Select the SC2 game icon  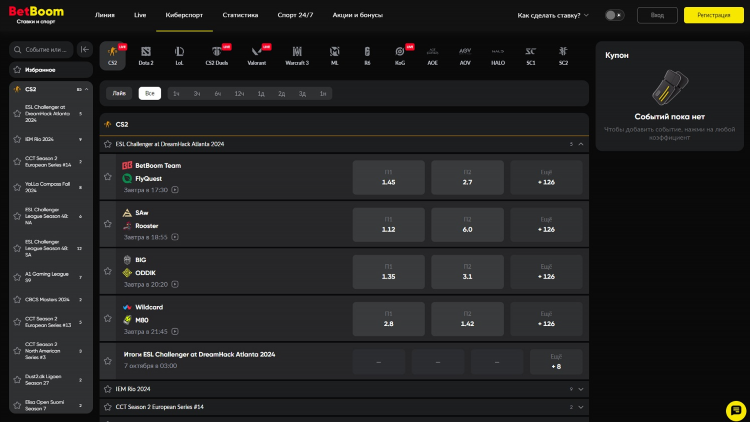[x=563, y=56]
